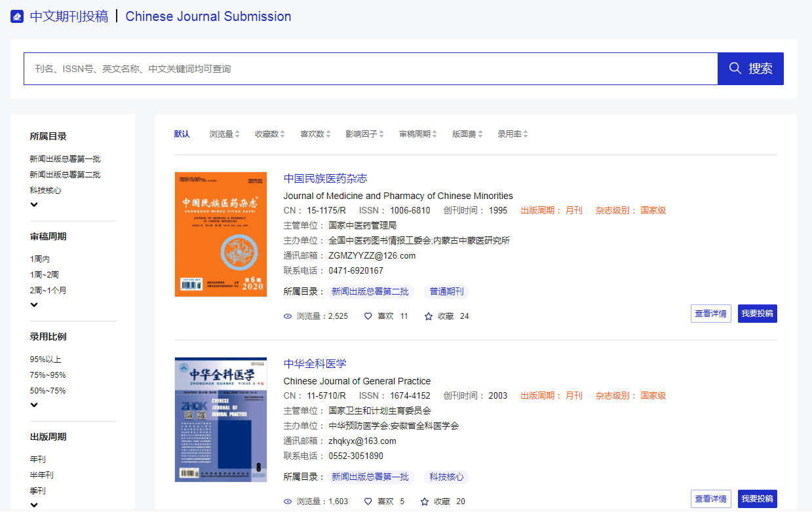The image size is (812, 512).
Task: Filter review period 2周~1个月
Action: (48, 291)
